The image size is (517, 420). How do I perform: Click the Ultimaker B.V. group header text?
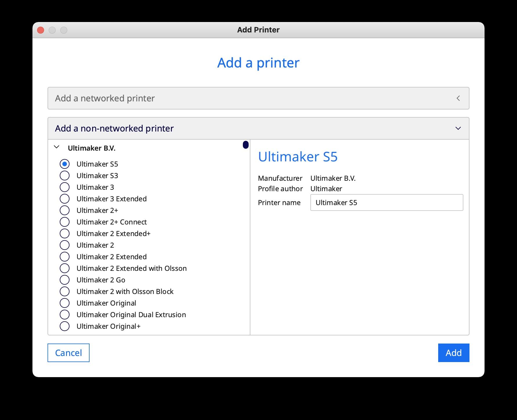(x=92, y=148)
